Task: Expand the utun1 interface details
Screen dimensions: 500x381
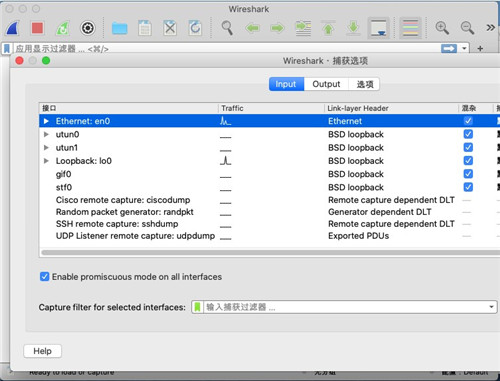Action: click(x=46, y=148)
